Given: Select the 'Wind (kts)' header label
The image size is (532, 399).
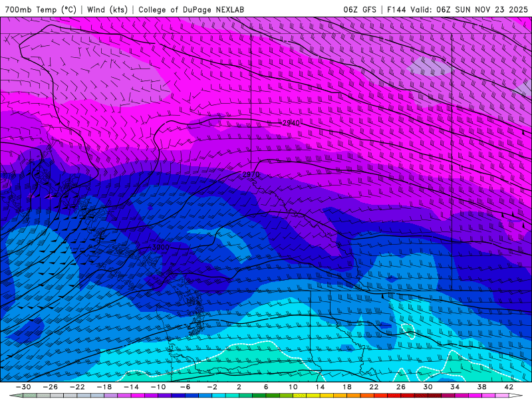Looking at the screenshot, I should (x=107, y=9).
